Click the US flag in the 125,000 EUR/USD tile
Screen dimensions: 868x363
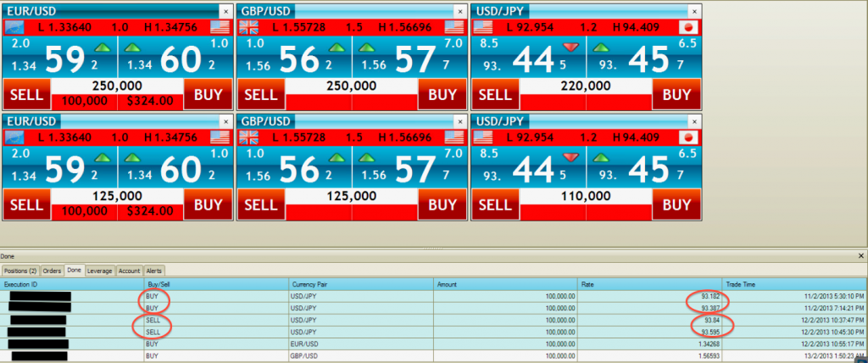[220, 137]
